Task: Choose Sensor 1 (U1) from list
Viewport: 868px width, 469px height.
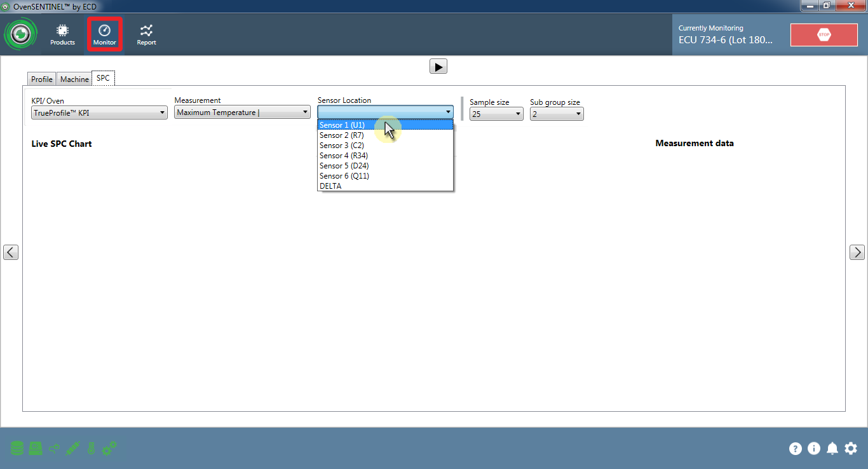Action: (x=385, y=125)
